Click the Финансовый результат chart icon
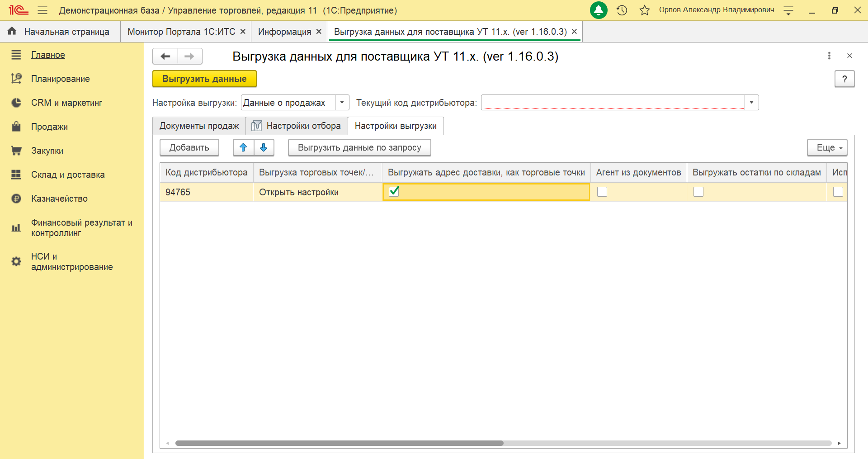 tap(16, 228)
